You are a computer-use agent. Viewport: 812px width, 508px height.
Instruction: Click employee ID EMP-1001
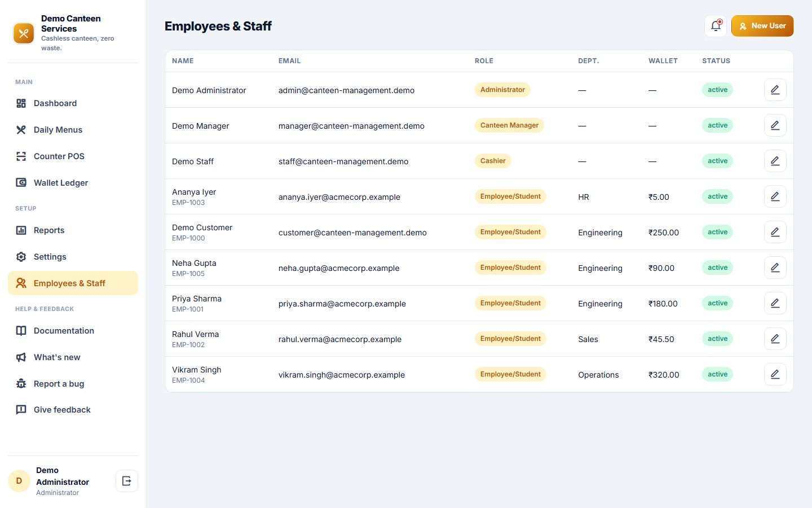188,309
